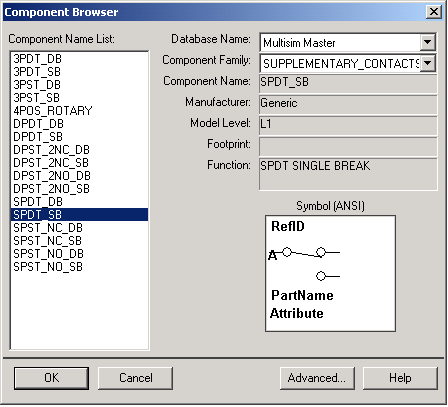The width and height of the screenshot is (448, 407).
Task: Open the Database Name dropdown arrow
Action: pos(427,42)
